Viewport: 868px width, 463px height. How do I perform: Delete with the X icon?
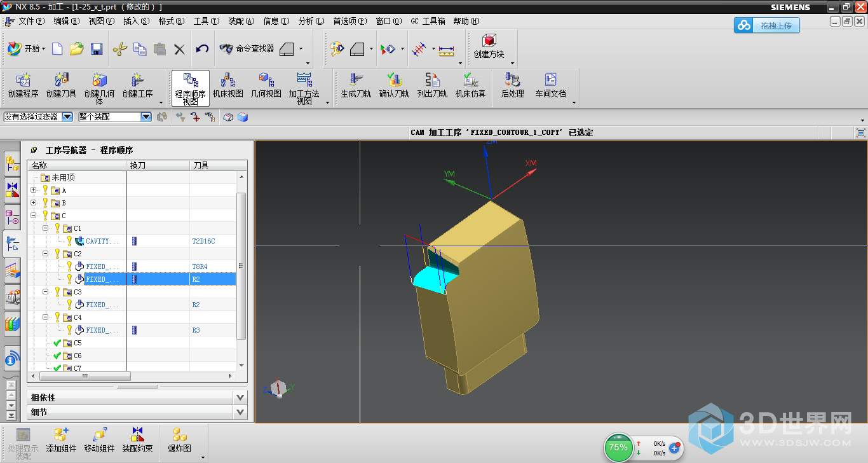click(179, 49)
